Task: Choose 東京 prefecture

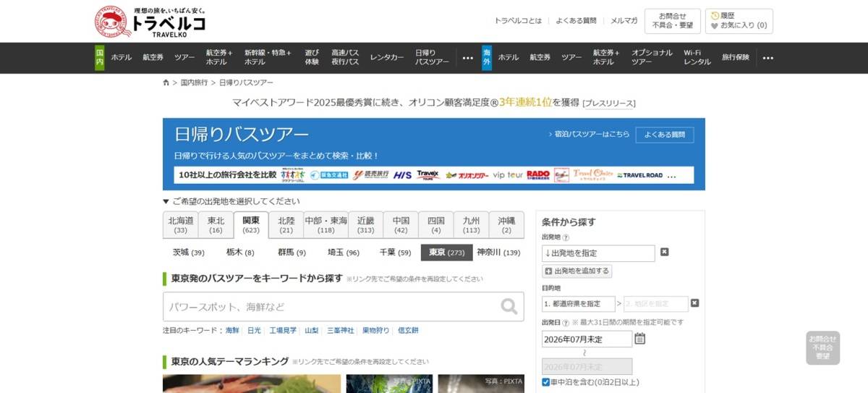Action: click(x=446, y=253)
